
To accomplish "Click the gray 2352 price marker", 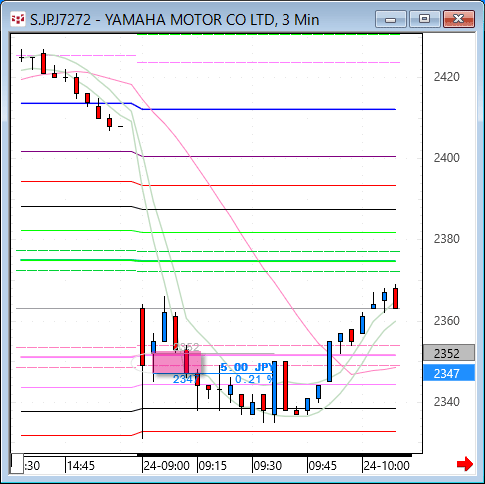I will click(449, 353).
